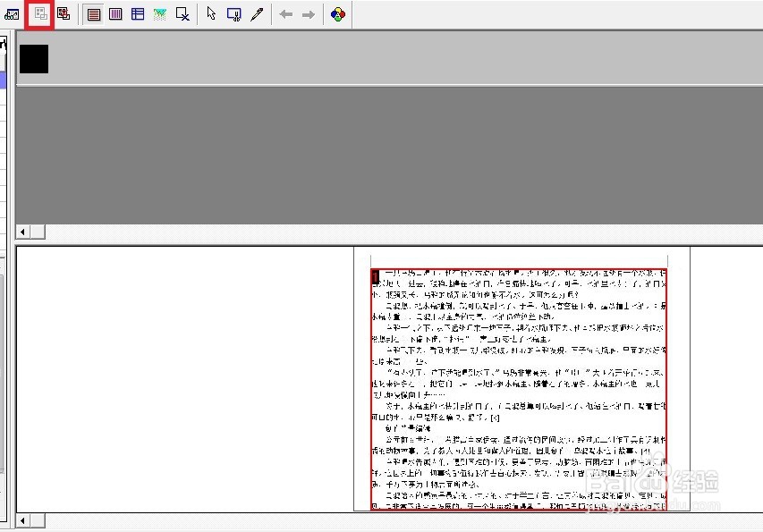Click the left arrow of the bottom horizontal scrollbar

tap(21, 519)
